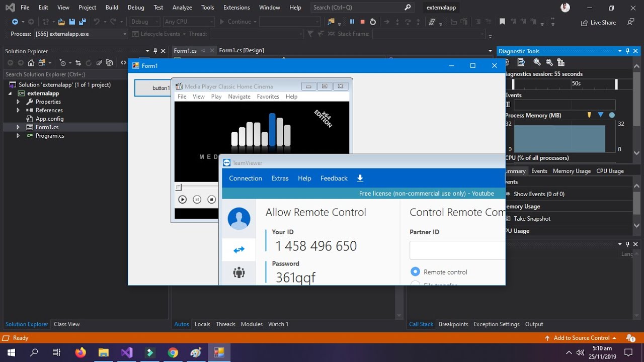Collapse the externalapp project node
The height and width of the screenshot is (362, 644).
(10, 94)
